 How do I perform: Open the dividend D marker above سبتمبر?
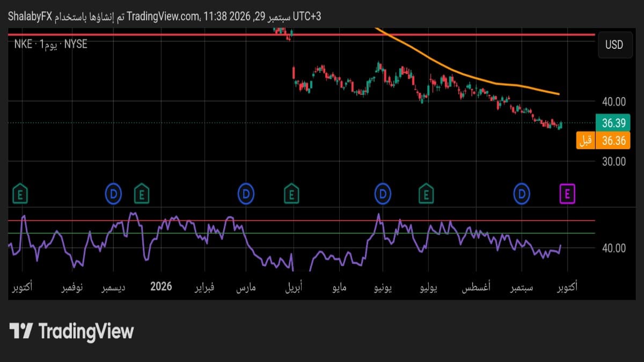point(522,193)
